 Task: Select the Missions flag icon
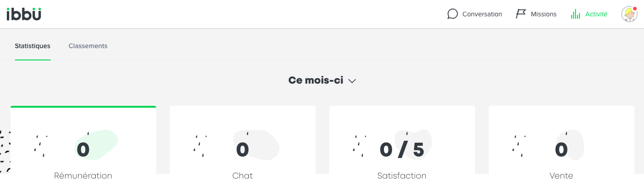(x=521, y=14)
